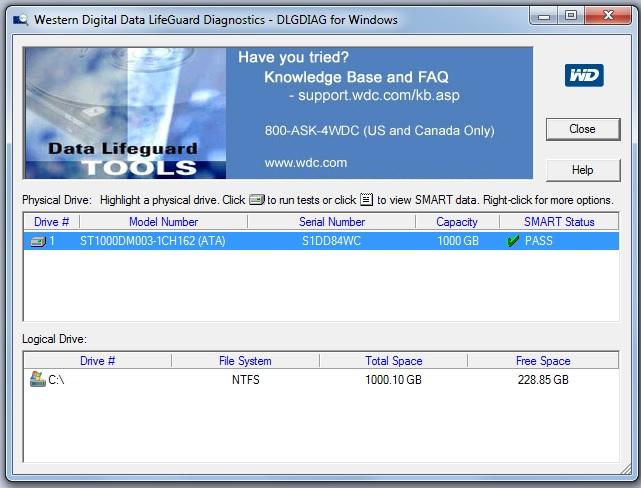Select the C:\ logical drive row
Screen dimensions: 641x488
coord(321,380)
